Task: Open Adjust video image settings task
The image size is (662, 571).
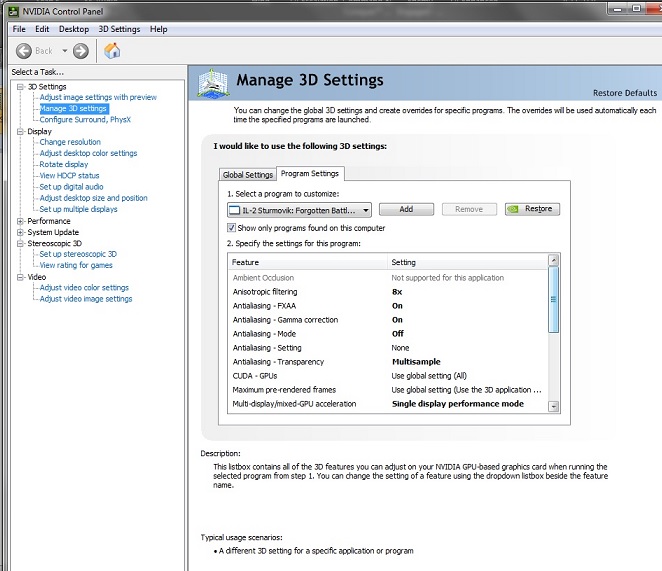Action: pos(86,299)
